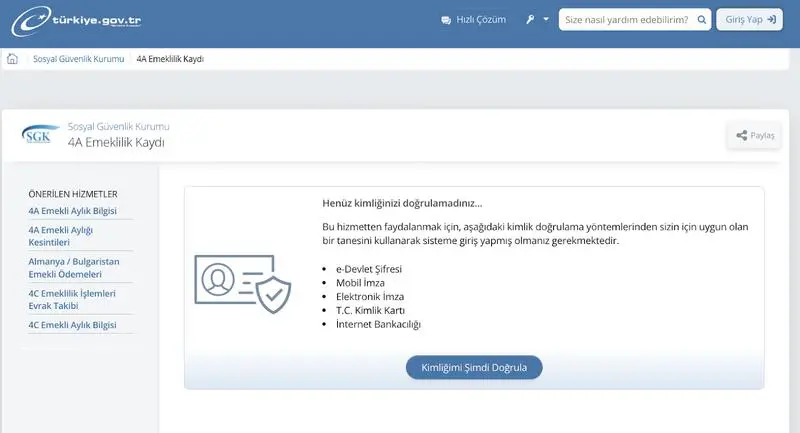Click the home icon in breadcrumb
The image size is (800, 433).
coord(12,59)
